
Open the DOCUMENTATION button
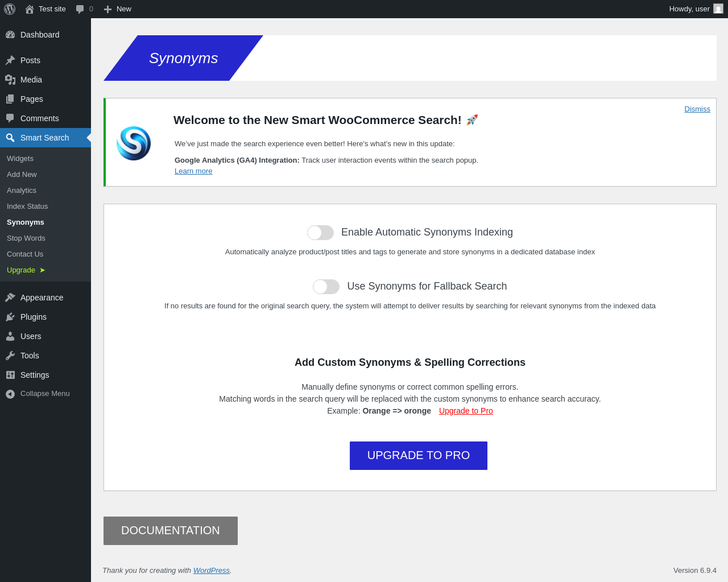171,531
